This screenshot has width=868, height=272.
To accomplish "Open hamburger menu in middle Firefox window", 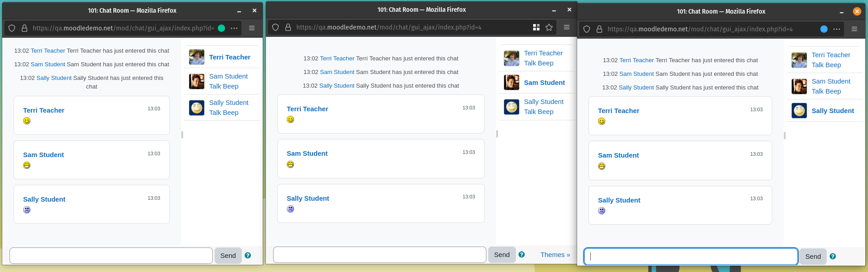I will 567,27.
